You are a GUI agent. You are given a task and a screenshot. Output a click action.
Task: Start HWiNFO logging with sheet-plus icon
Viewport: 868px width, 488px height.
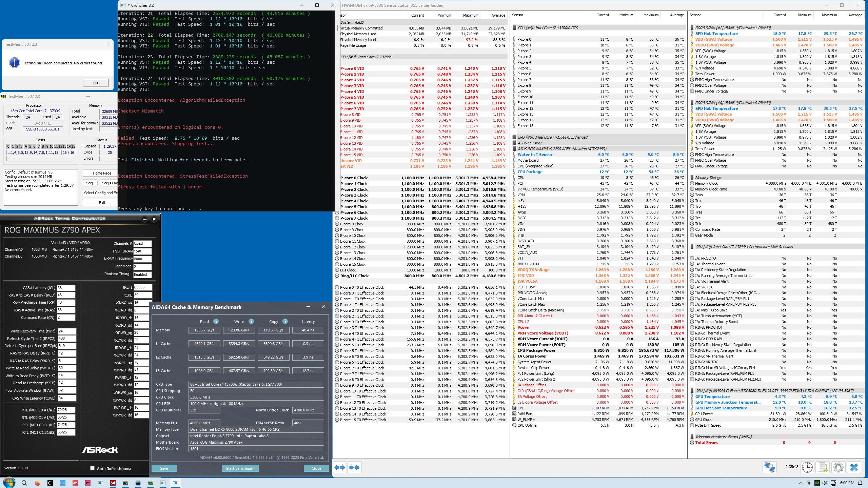pyautogui.click(x=823, y=467)
